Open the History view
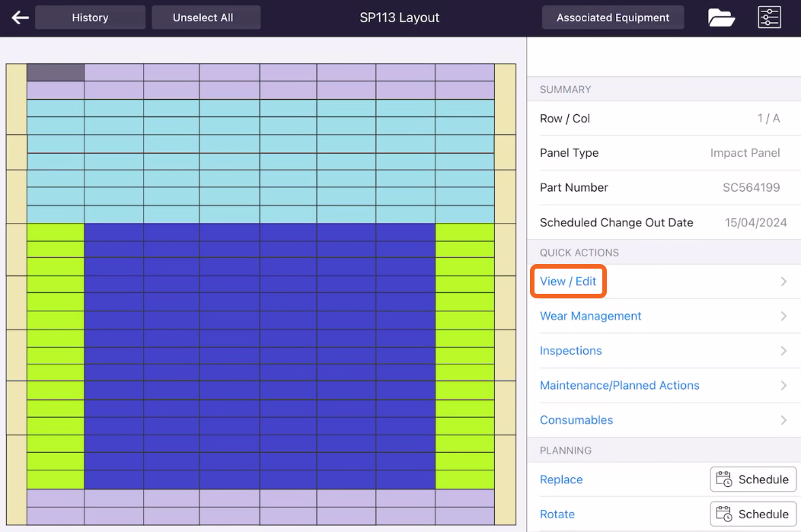The image size is (801, 532). point(90,18)
